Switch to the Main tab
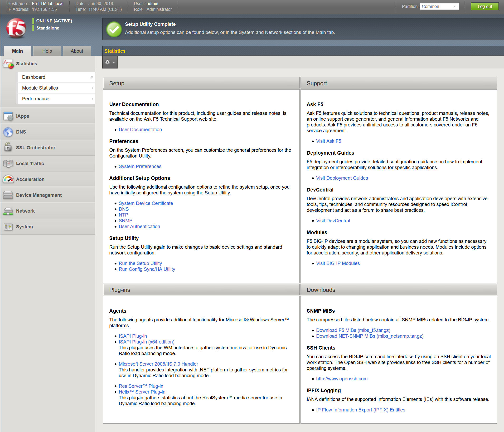Screen dimensions: 504x432 coord(17,51)
